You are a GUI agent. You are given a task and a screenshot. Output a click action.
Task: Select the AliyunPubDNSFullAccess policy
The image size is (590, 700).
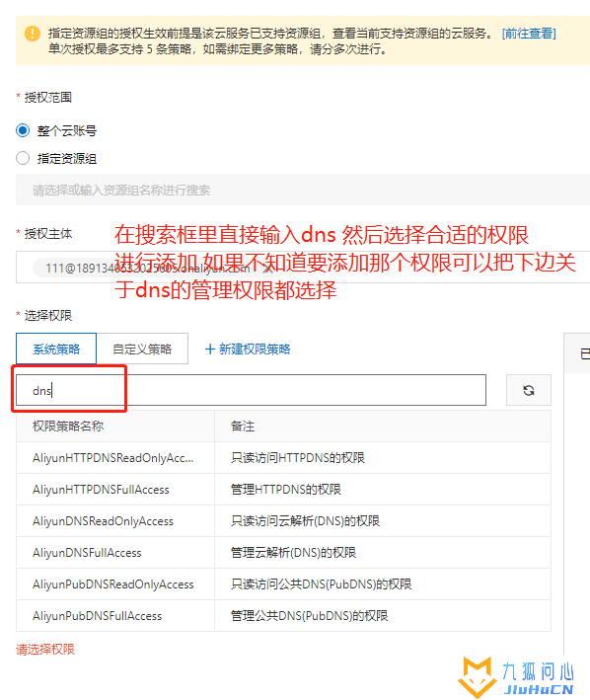[x=98, y=616]
